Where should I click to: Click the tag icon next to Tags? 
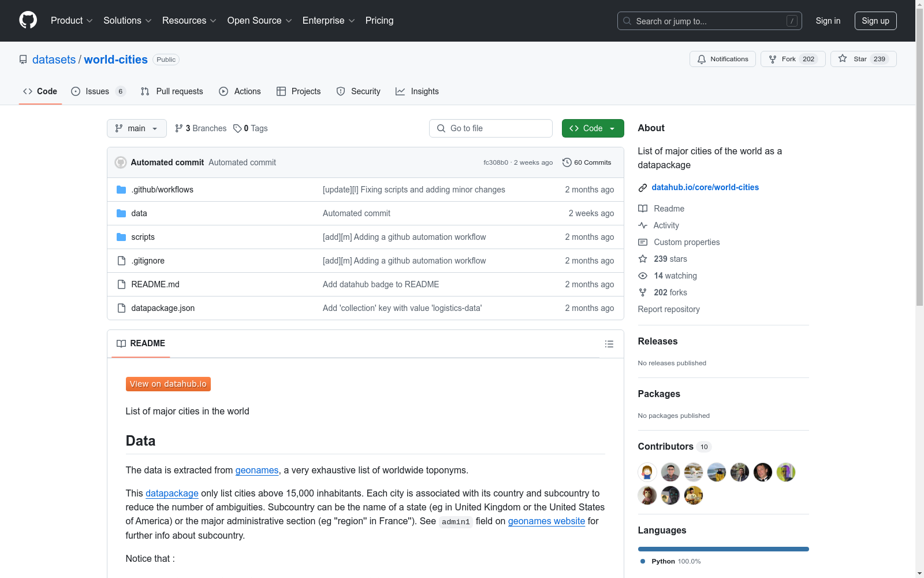(x=237, y=128)
